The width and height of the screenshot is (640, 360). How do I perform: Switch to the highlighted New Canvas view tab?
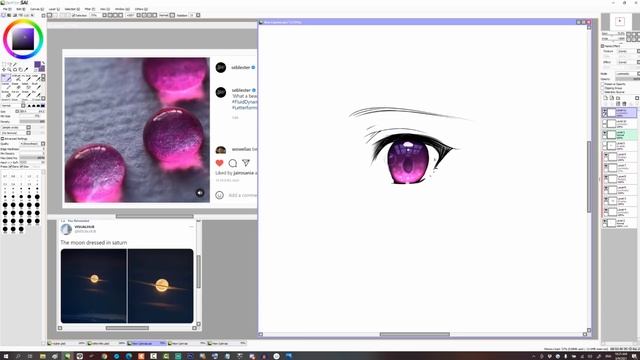146,343
